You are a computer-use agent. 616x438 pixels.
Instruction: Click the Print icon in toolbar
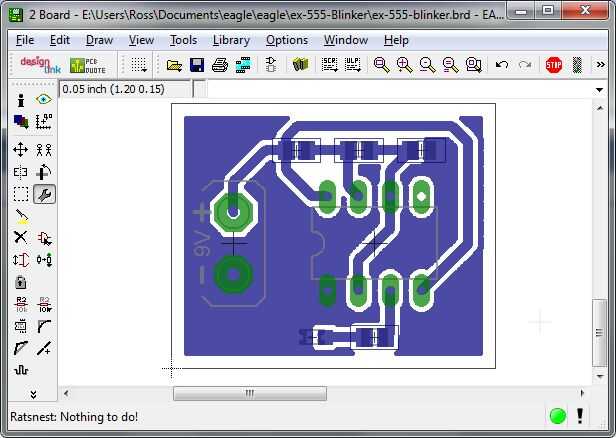pyautogui.click(x=220, y=65)
